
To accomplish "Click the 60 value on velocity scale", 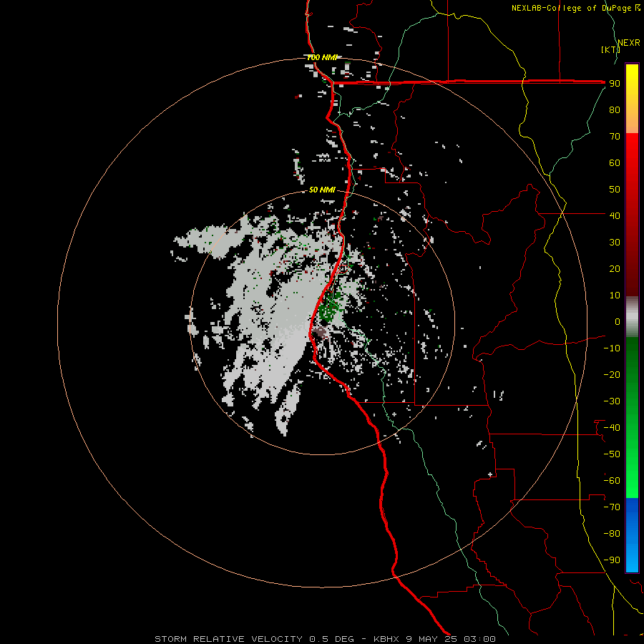I will 615,163.
